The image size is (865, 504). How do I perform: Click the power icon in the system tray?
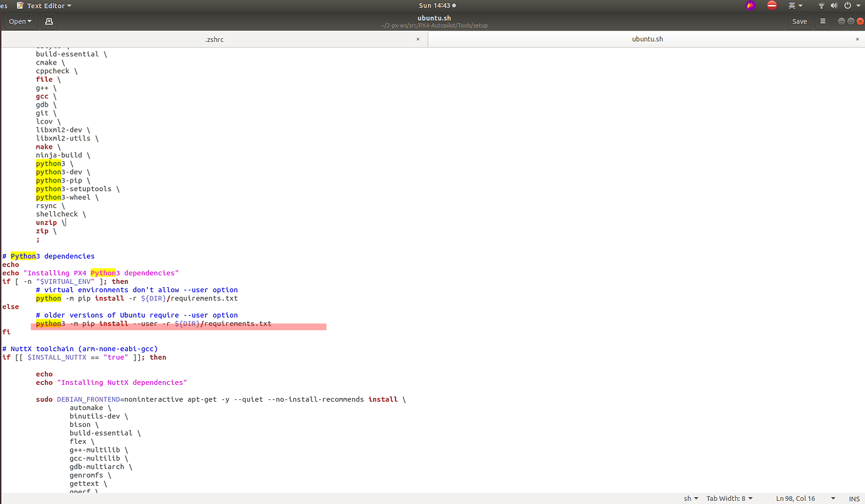[x=846, y=5]
